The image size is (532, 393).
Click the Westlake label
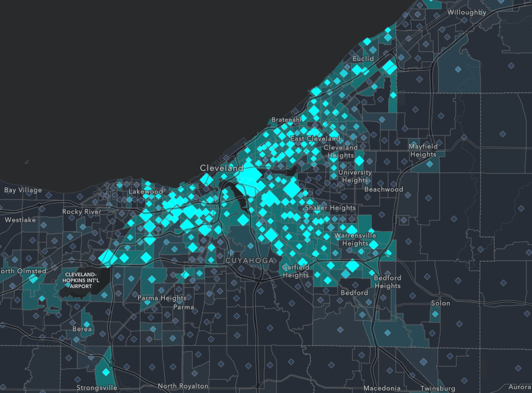click(20, 220)
